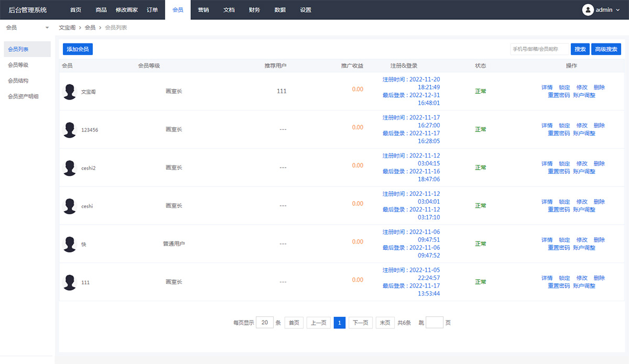
Task: Open the admin account dropdown arrow
Action: pos(617,10)
